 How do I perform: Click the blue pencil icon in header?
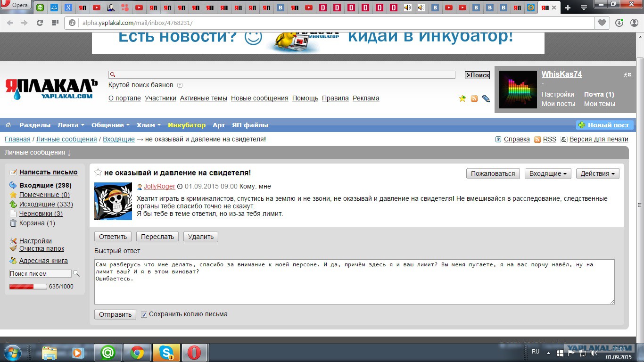pyautogui.click(x=486, y=99)
